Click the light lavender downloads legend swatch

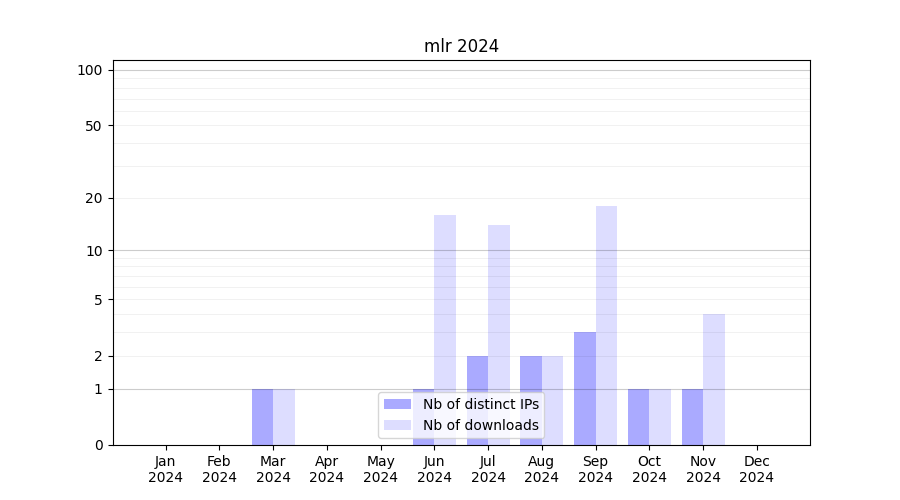click(x=397, y=425)
